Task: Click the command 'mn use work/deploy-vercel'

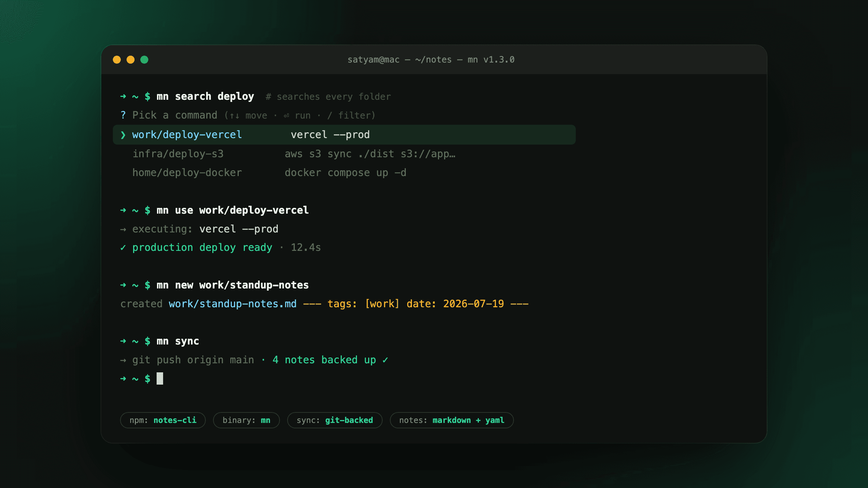Action: pos(233,210)
